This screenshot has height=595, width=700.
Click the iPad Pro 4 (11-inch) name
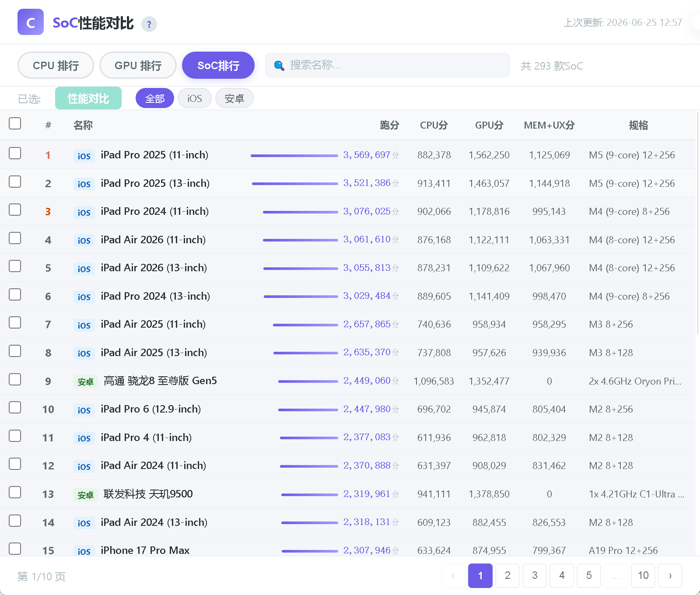pos(146,437)
